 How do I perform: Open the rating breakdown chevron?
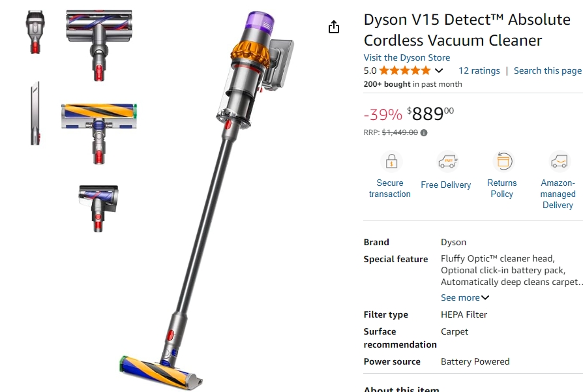[x=439, y=70]
